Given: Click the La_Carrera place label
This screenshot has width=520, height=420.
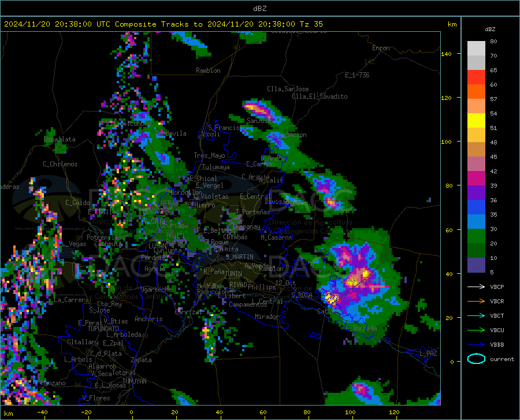Looking at the screenshot, I should (x=71, y=300).
